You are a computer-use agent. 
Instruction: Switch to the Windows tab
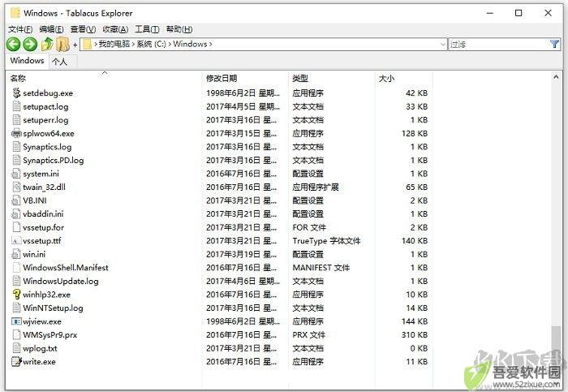27,61
